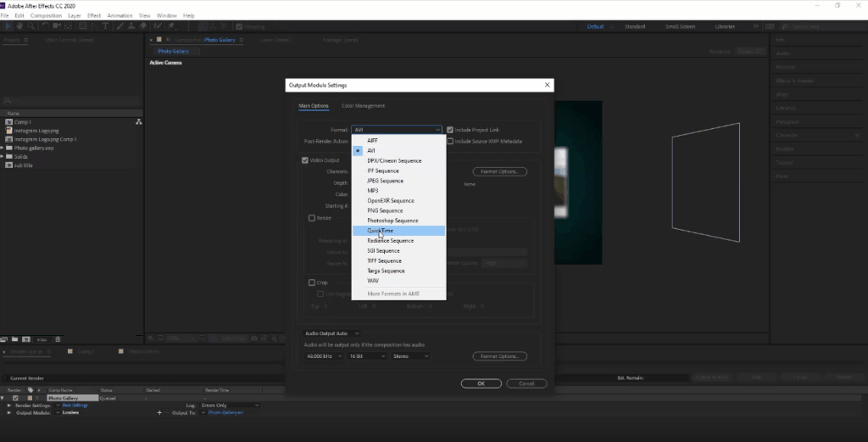Select the Puppet Pin tool
Viewport: 868px width, 442px height.
tap(171, 26)
